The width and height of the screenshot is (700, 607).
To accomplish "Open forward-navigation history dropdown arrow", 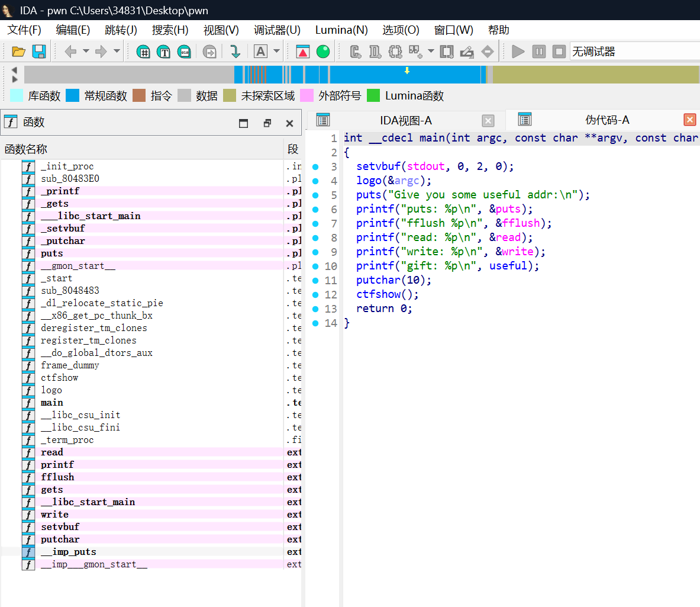I will [117, 52].
